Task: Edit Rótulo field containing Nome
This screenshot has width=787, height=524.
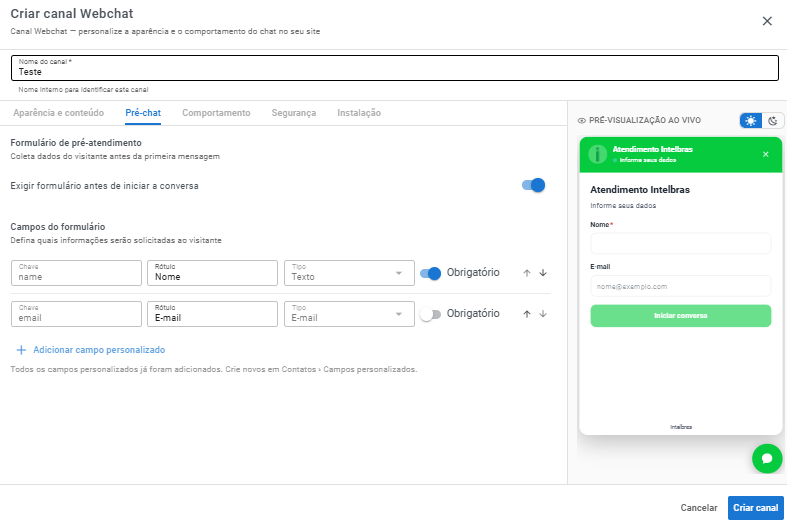Action: [212, 273]
